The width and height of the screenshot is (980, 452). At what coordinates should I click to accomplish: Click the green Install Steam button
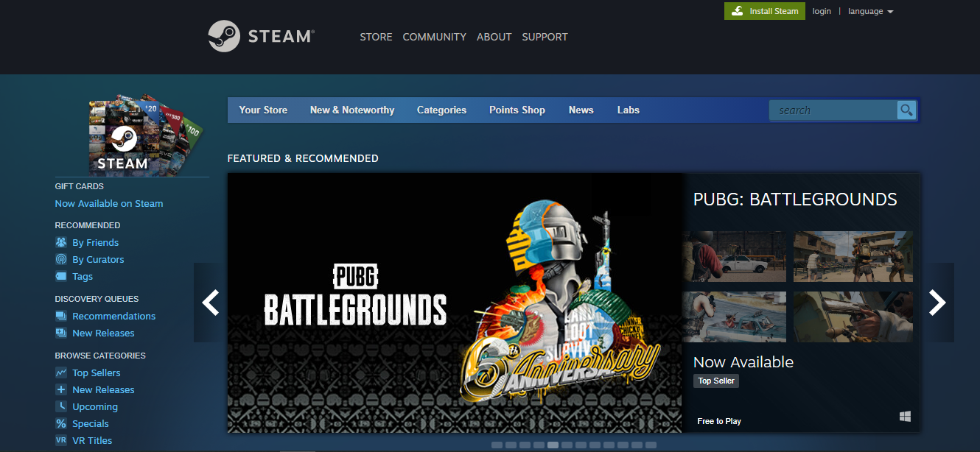[x=765, y=11]
